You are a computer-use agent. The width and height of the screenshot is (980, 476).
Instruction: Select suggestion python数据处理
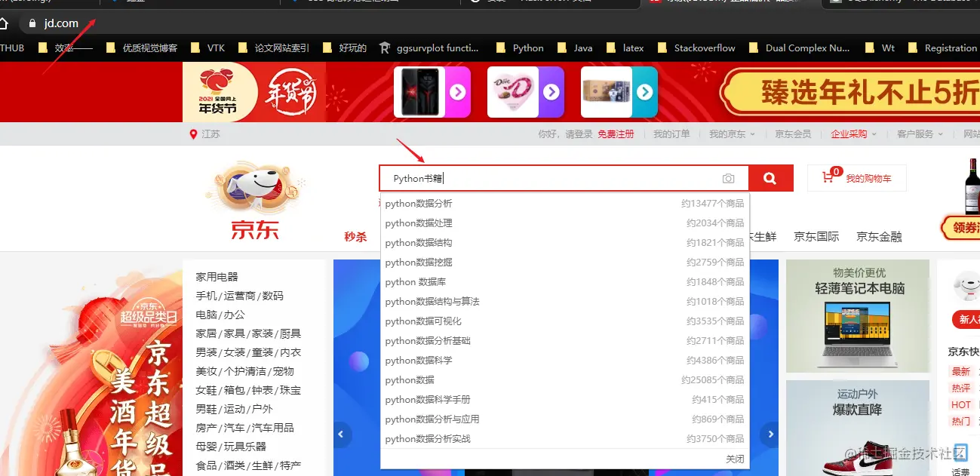pos(564,223)
